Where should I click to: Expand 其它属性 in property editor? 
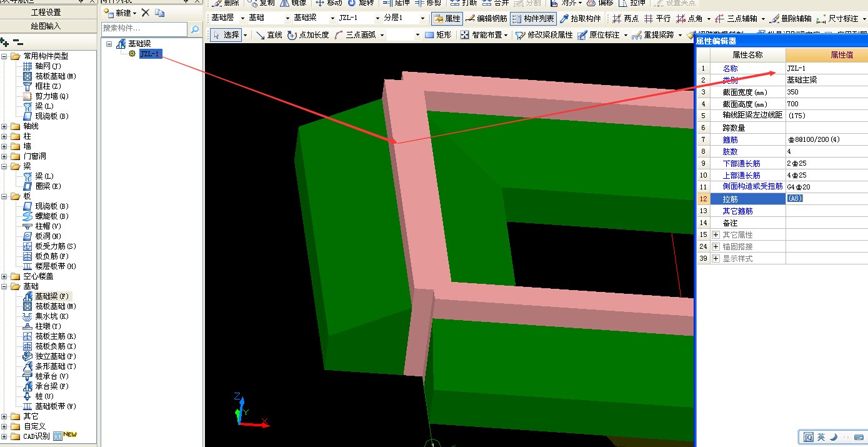(x=716, y=234)
